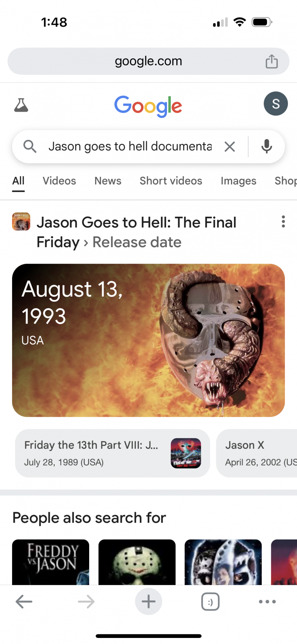This screenshot has height=644, width=297.
Task: Open Google Search Labs flask icon
Action: (x=21, y=105)
